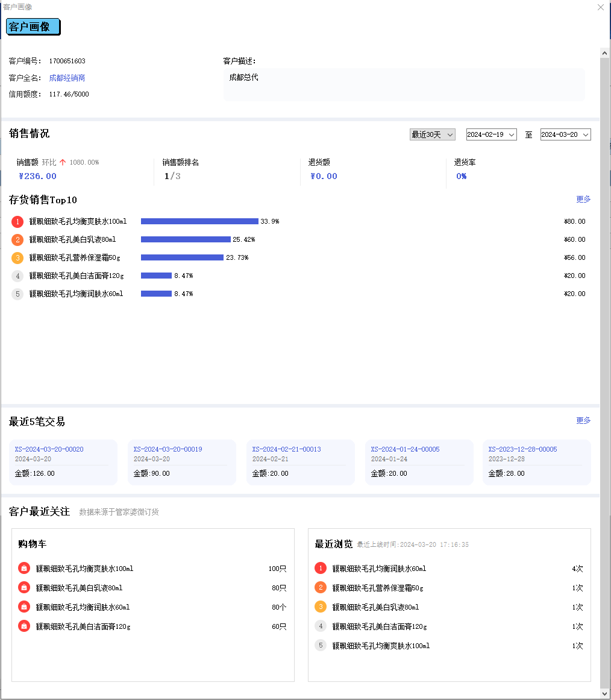Select Top10 row 馥珮细致毛孔均衡润肤水60ml
Image resolution: width=611 pixels, height=700 pixels.
pyautogui.click(x=76, y=294)
